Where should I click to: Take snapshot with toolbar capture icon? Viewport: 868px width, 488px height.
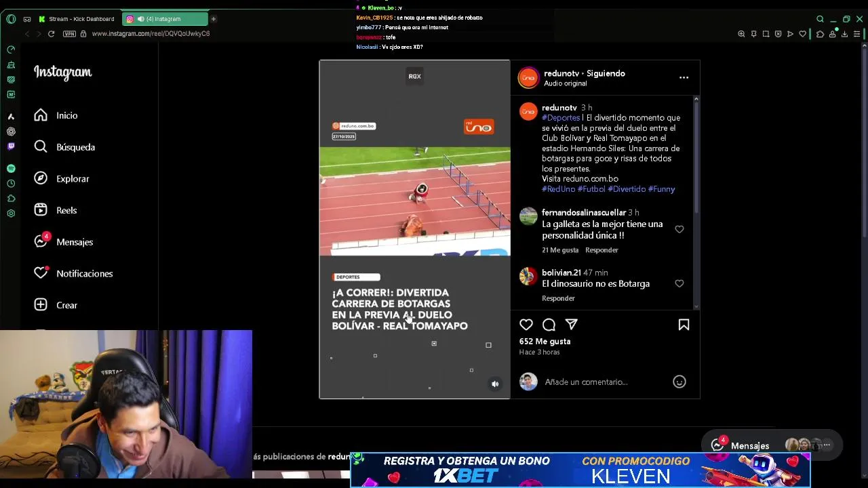pyautogui.click(x=766, y=34)
